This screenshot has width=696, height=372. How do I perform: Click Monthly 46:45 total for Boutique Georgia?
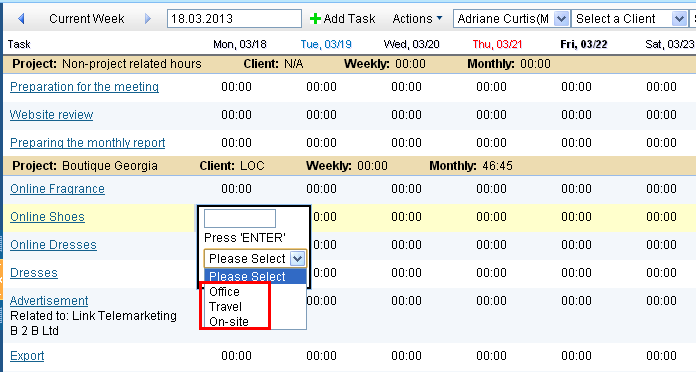pyautogui.click(x=498, y=166)
